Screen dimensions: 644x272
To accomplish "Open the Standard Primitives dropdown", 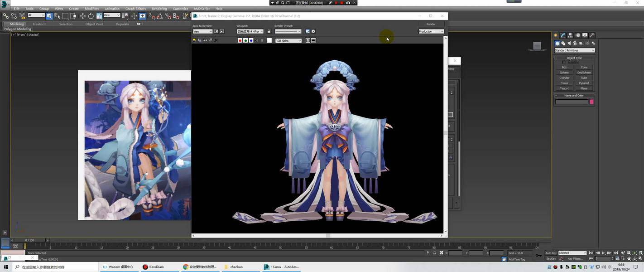I will [x=574, y=50].
